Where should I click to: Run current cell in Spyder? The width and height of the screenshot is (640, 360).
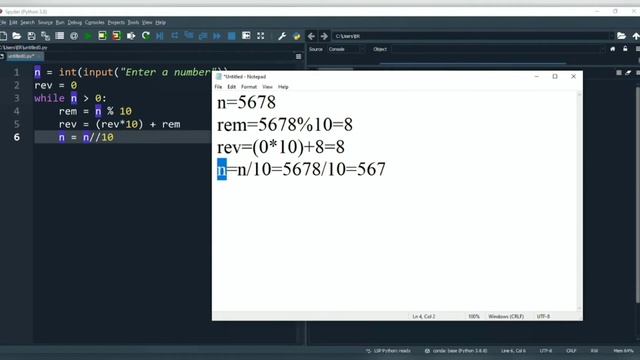102,36
